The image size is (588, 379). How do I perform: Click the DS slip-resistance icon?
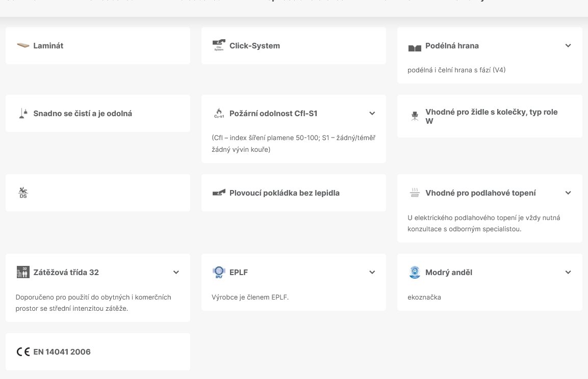23,193
